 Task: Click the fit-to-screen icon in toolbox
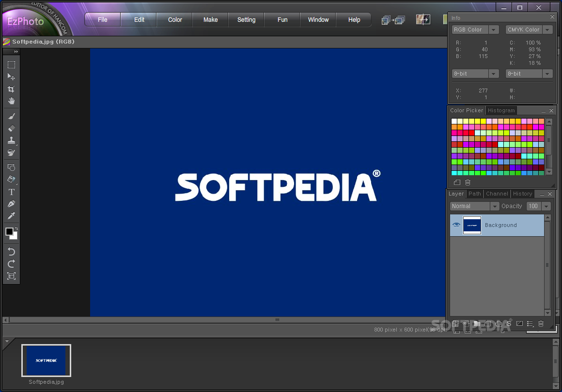(x=12, y=276)
